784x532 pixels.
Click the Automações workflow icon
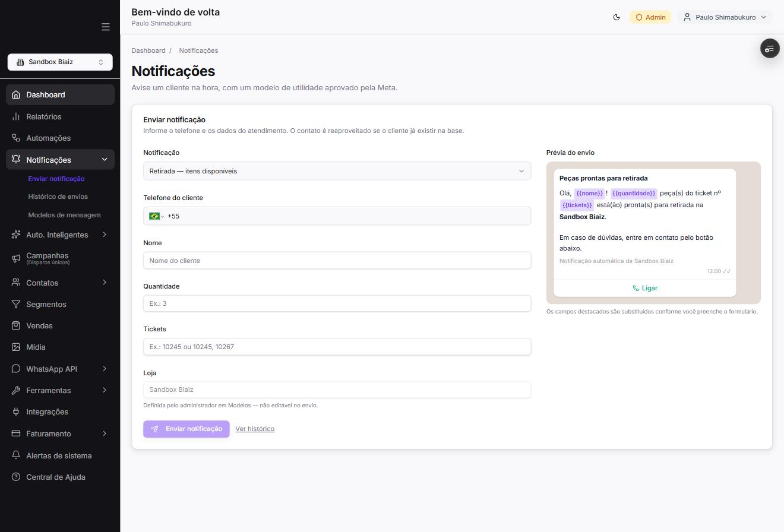tap(16, 138)
